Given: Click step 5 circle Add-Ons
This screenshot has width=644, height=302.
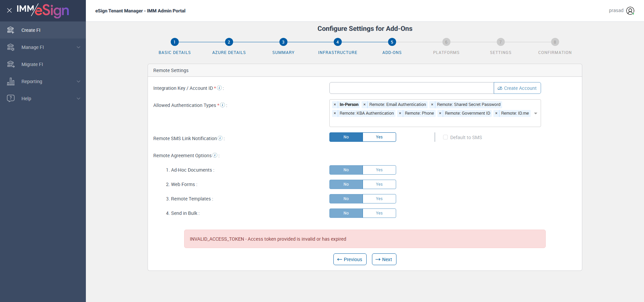Looking at the screenshot, I should click(x=392, y=42).
